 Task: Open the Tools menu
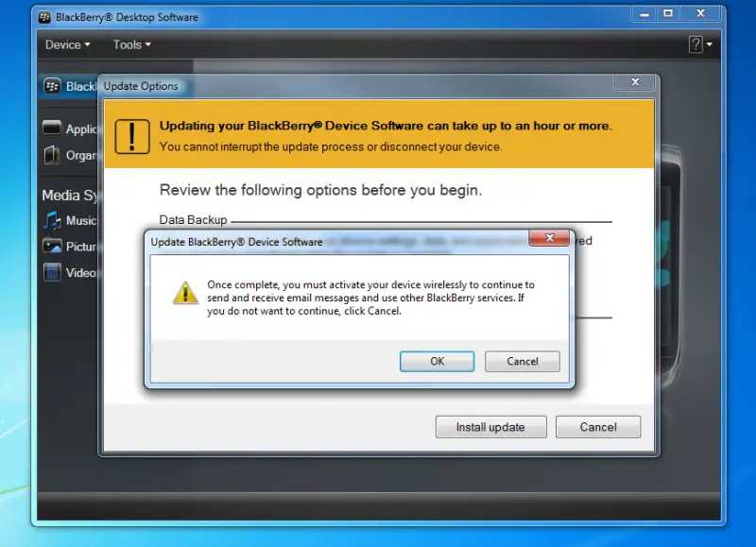pyautogui.click(x=131, y=44)
